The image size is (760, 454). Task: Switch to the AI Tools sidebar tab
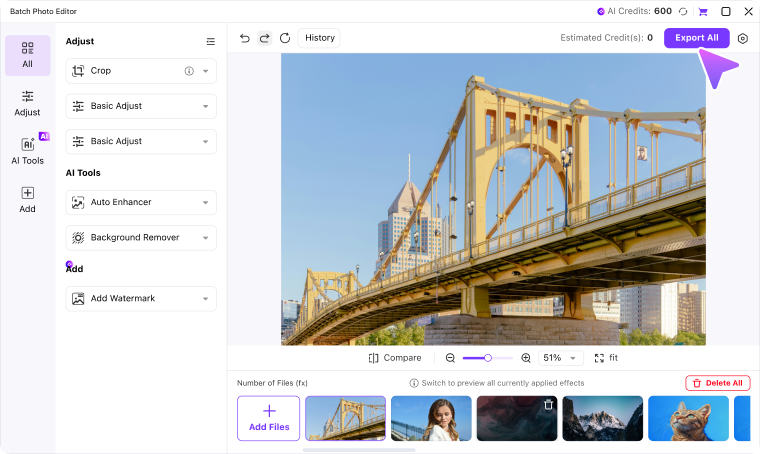pos(28,151)
